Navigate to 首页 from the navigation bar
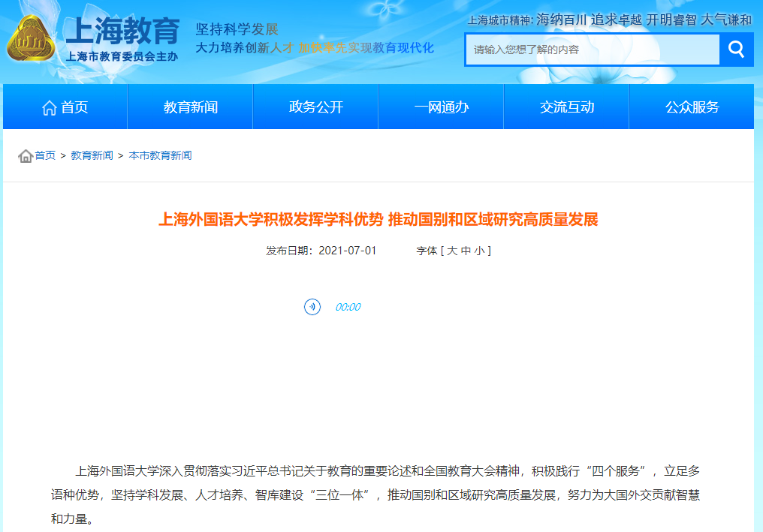 click(72, 107)
